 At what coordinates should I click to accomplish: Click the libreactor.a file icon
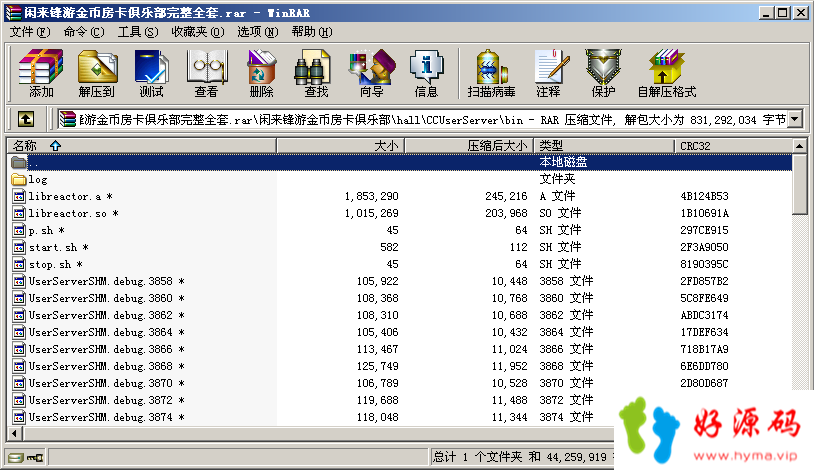coord(19,196)
